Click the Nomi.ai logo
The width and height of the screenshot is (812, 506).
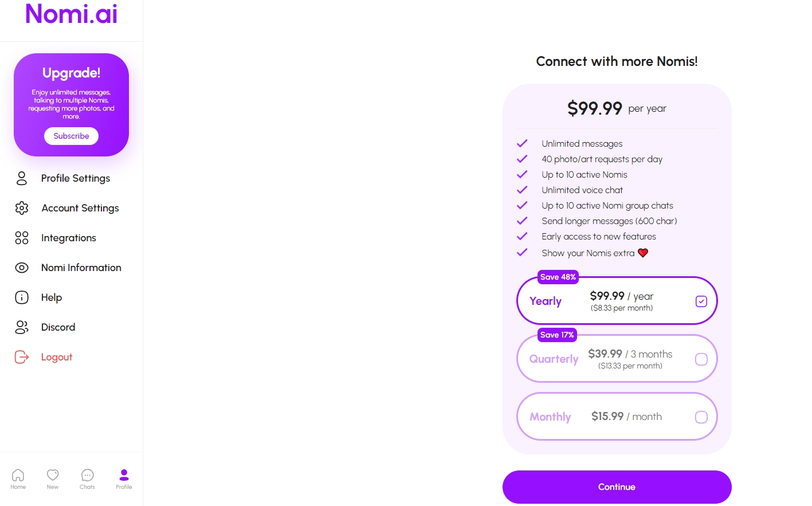71,14
